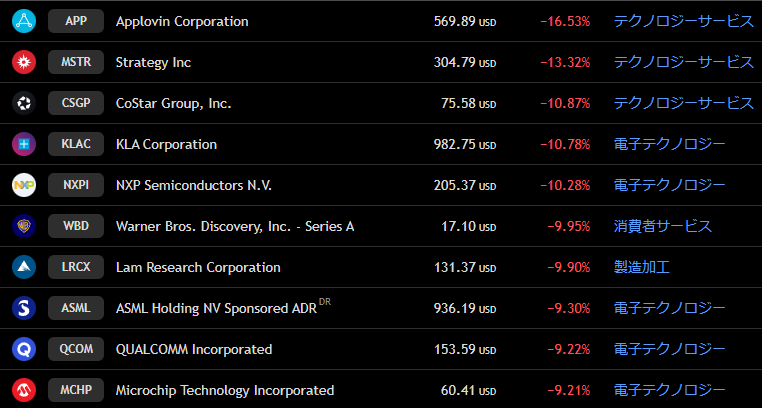Click the Strategy Inc red logo icon

(x=24, y=62)
